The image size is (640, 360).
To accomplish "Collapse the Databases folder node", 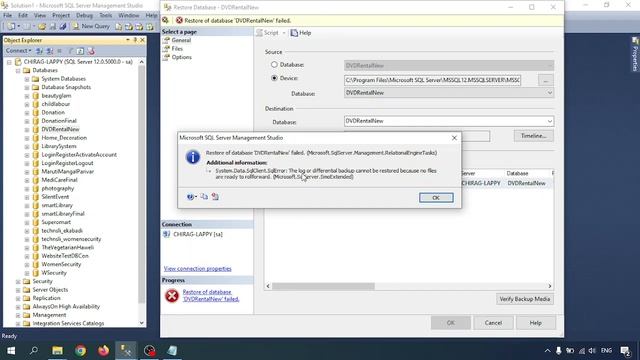I will pos(18,71).
